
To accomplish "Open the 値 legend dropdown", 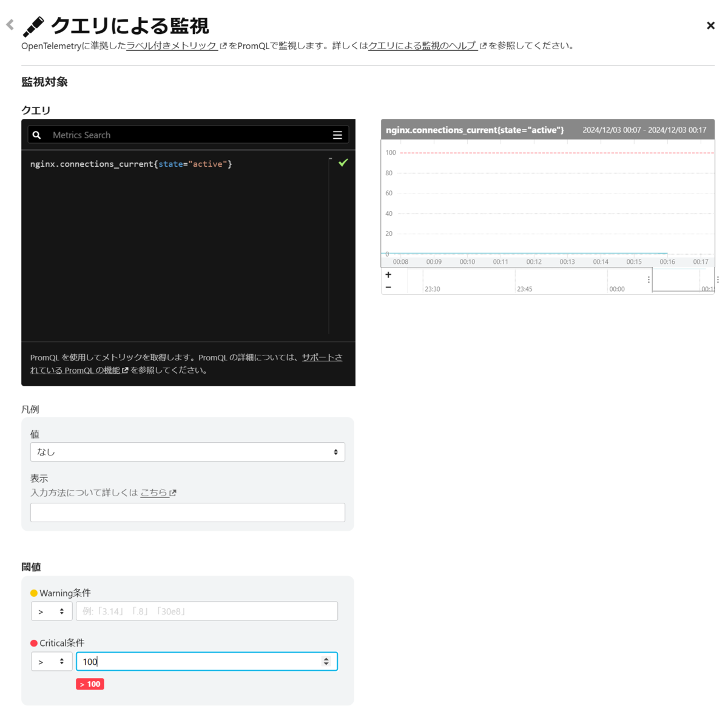I will coord(187,452).
